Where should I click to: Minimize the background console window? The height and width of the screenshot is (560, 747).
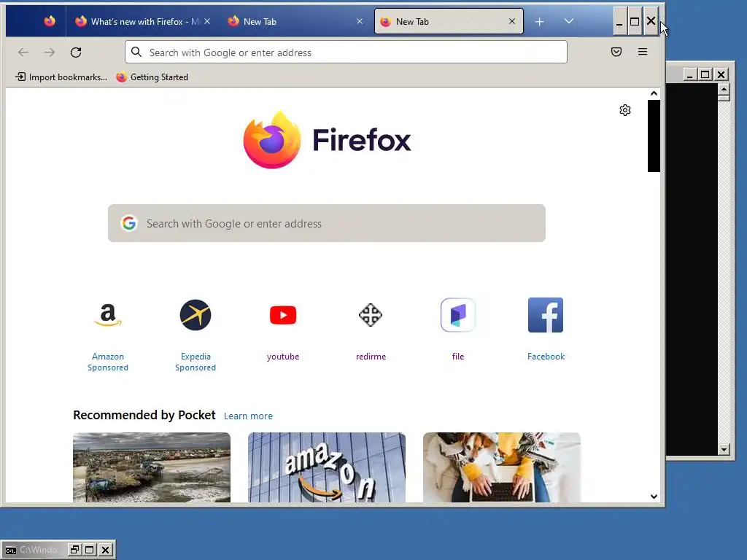pos(689,75)
